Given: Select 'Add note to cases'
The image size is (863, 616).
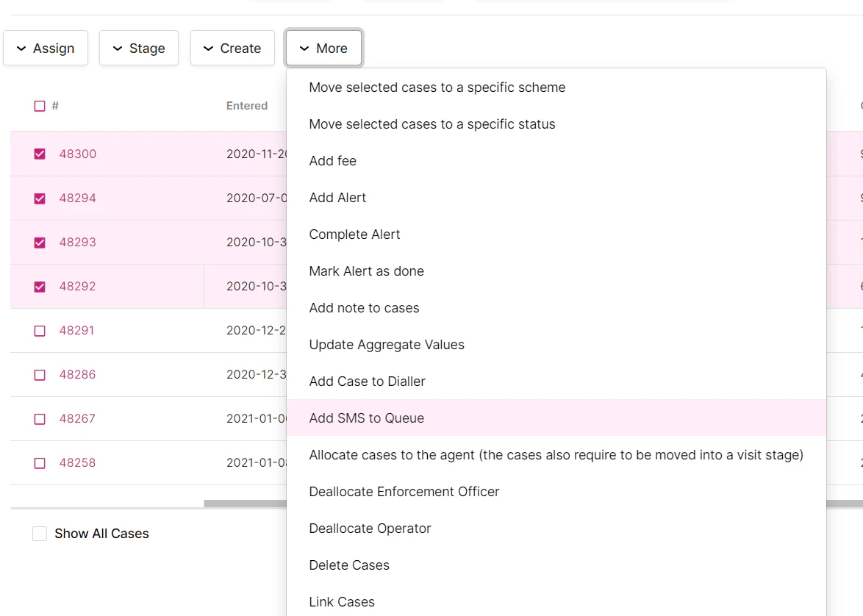Looking at the screenshot, I should point(365,307).
